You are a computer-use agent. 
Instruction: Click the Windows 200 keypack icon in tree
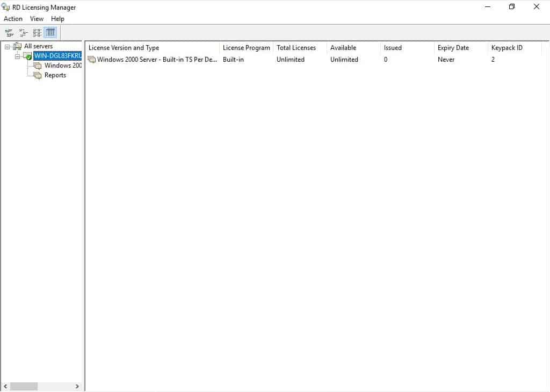point(38,66)
